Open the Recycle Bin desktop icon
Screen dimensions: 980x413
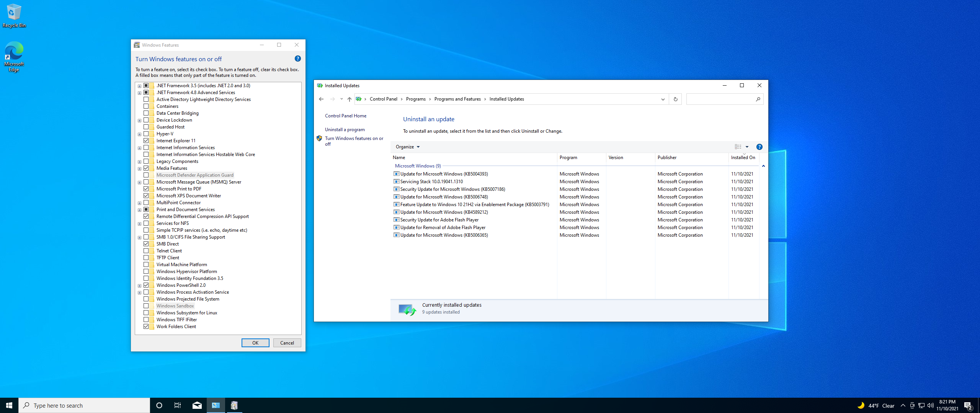[x=14, y=15]
